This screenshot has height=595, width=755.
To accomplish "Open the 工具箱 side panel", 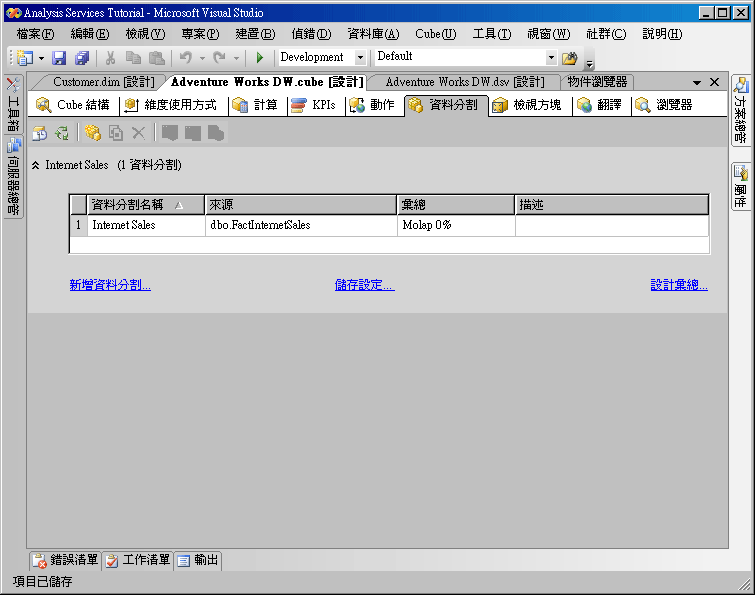I will (x=13, y=104).
